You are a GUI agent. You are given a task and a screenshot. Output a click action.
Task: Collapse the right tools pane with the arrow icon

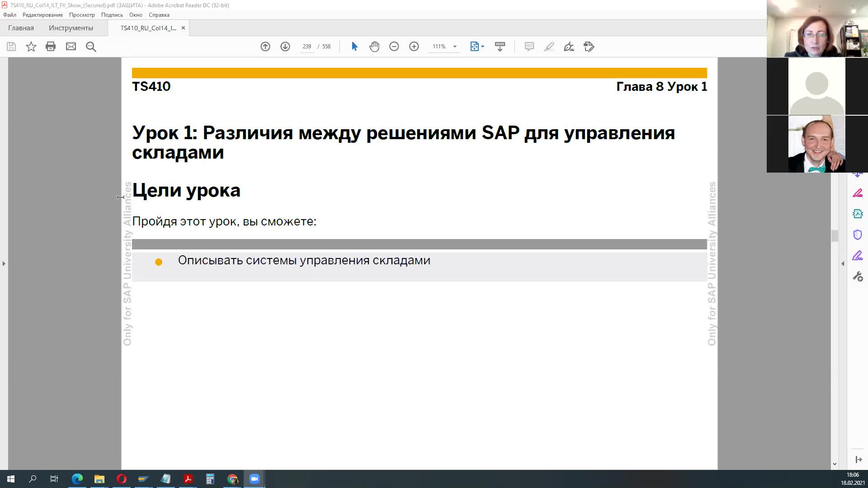pos(859,460)
